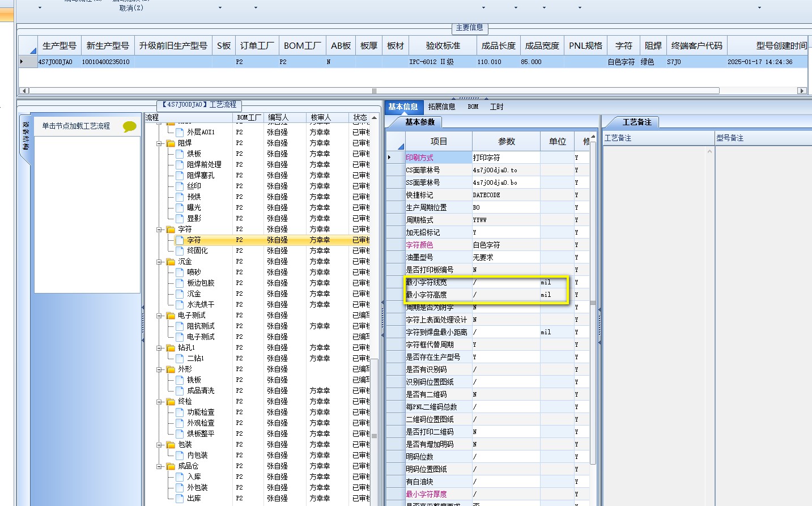Collapse the 成品仓 tree node
The image size is (812, 506).
(x=160, y=466)
